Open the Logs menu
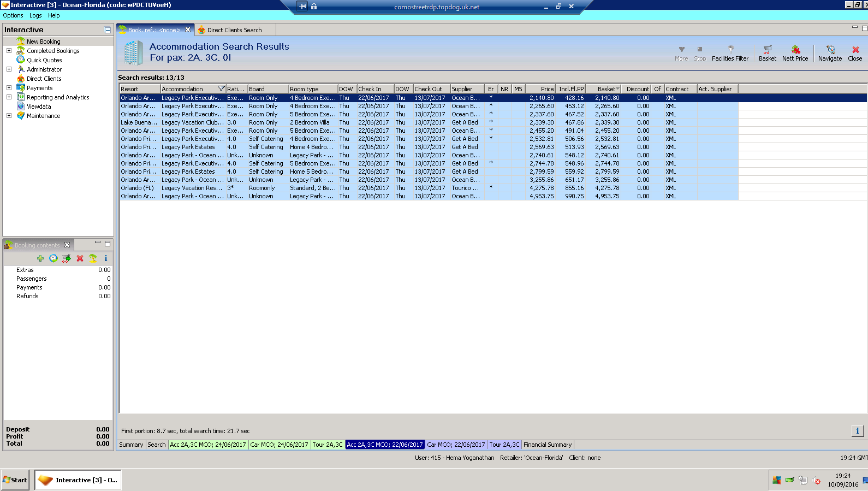Viewport: 868px width, 491px height. (35, 15)
